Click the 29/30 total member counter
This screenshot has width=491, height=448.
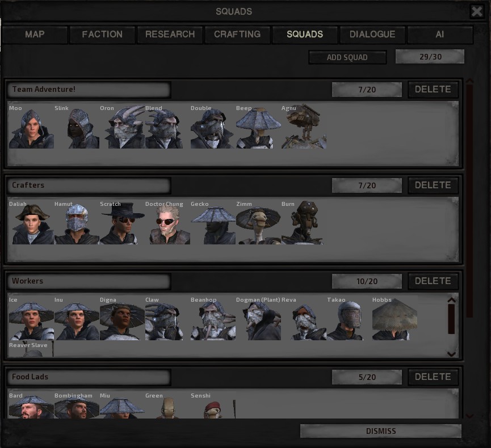430,57
